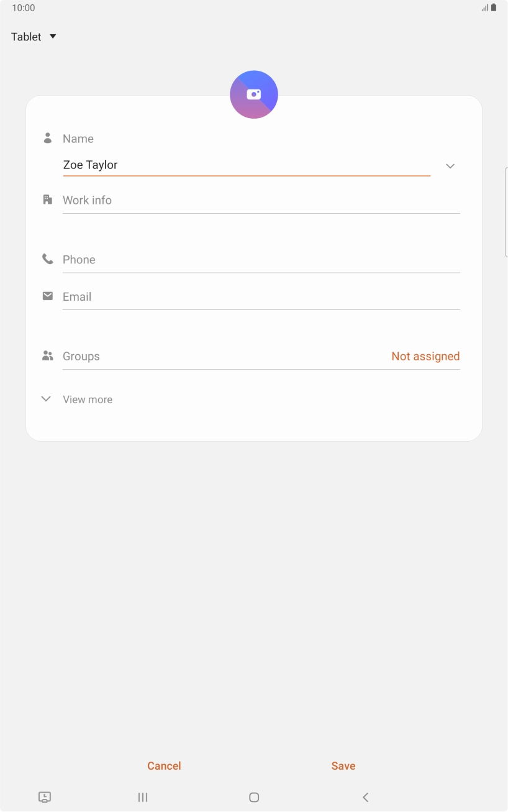This screenshot has width=508, height=812.
Task: Expand the name fields chevron
Action: 450,166
